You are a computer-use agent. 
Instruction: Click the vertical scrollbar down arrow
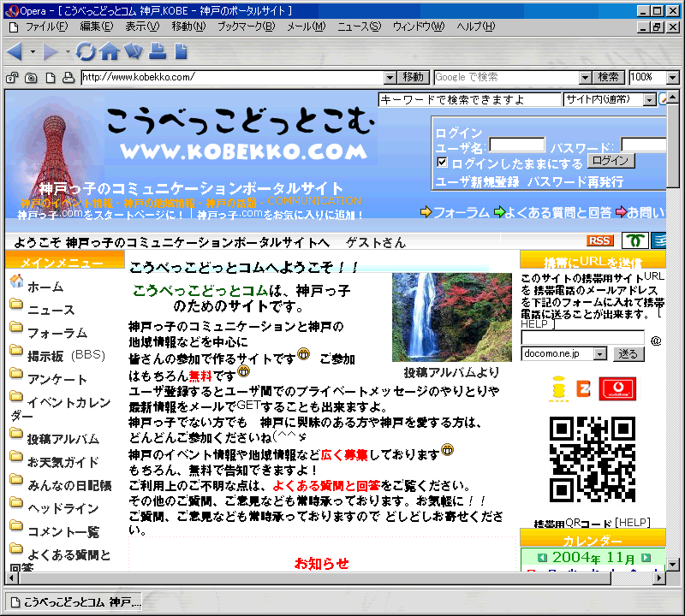(x=673, y=565)
